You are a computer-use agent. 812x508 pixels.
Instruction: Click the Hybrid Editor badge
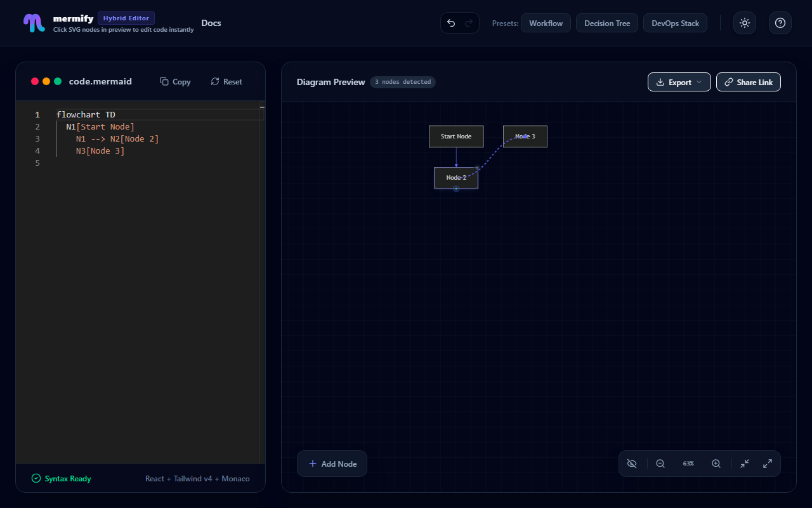coord(126,18)
